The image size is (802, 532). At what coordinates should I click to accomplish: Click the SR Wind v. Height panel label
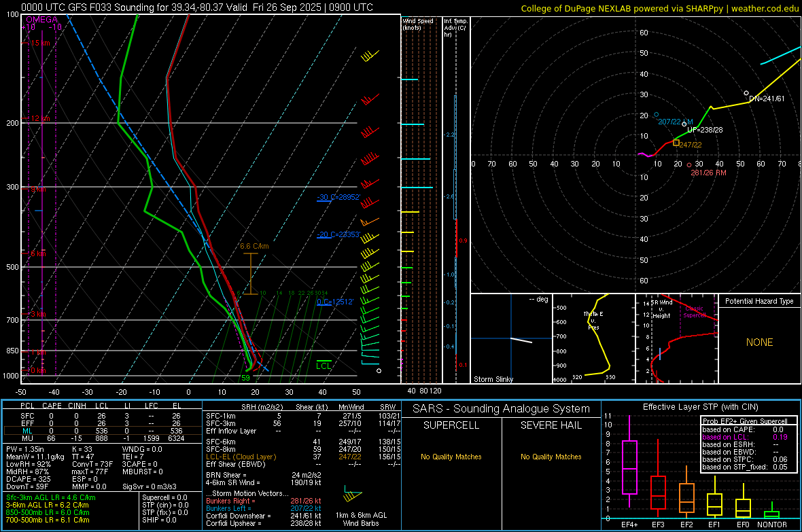pyautogui.click(x=663, y=309)
